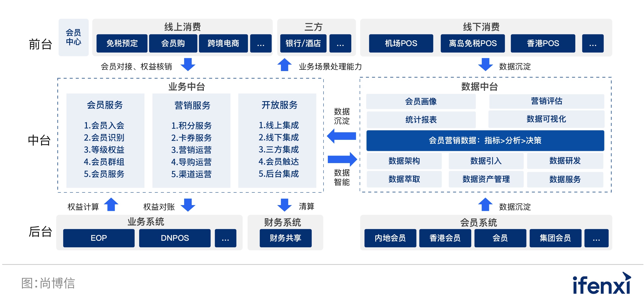
Task: Select the 机场POS box
Action: click(401, 43)
